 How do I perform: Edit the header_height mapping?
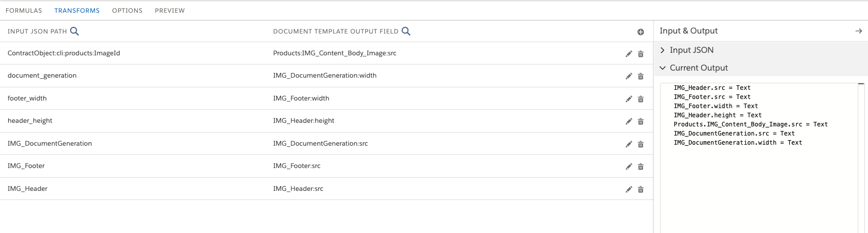(629, 121)
